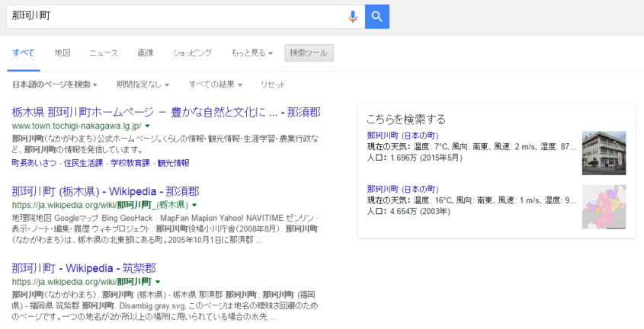This screenshot has height=329, width=644.
Task: Expand arrow beside ja.wikipedia.org/wiki/那珂川町 URL
Action: pyautogui.click(x=158, y=282)
